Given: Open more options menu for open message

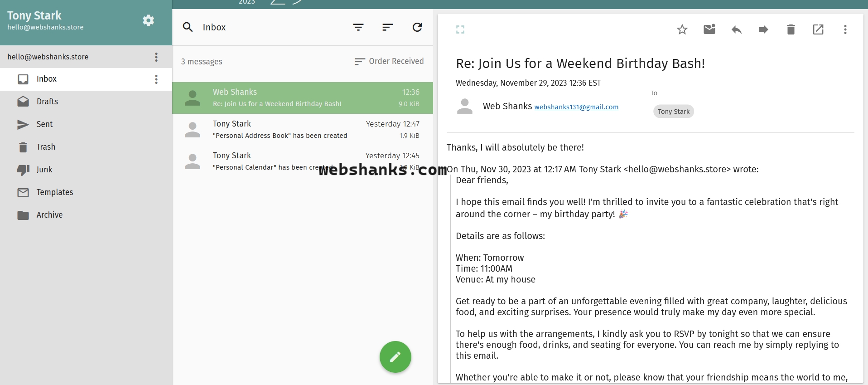Looking at the screenshot, I should (845, 30).
